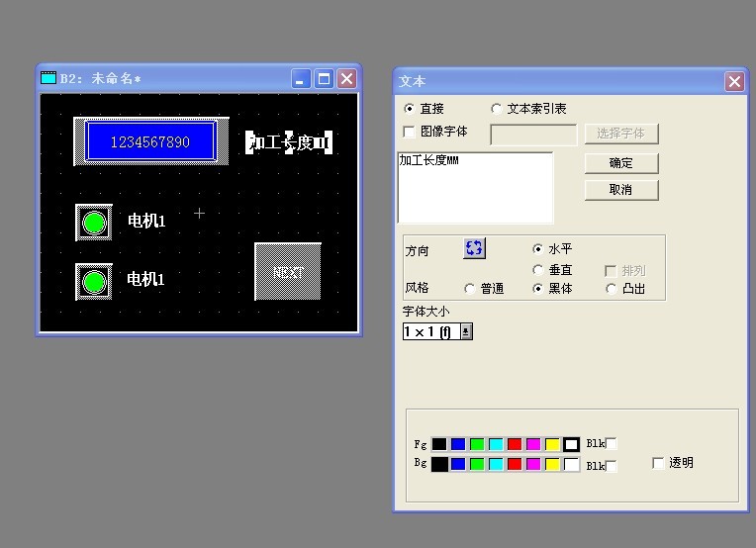
Task: Toggle the 透明 transparency checkbox
Action: click(659, 463)
